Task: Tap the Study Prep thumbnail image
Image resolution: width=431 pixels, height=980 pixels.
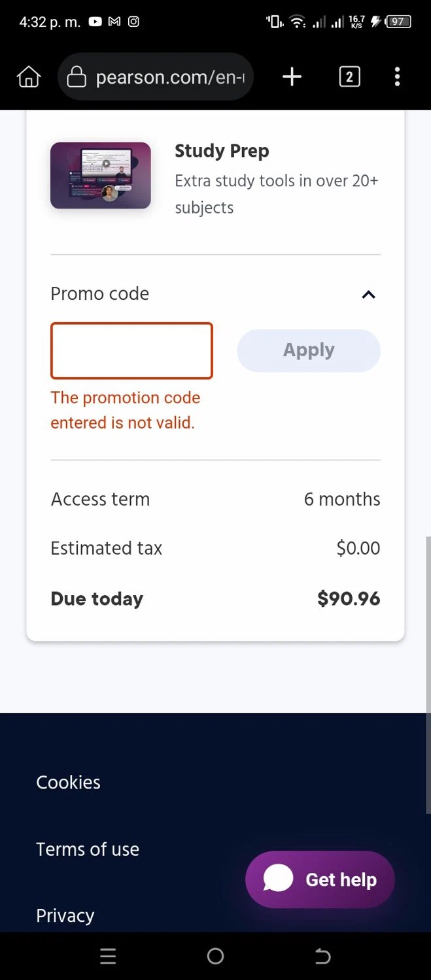Action: tap(101, 176)
